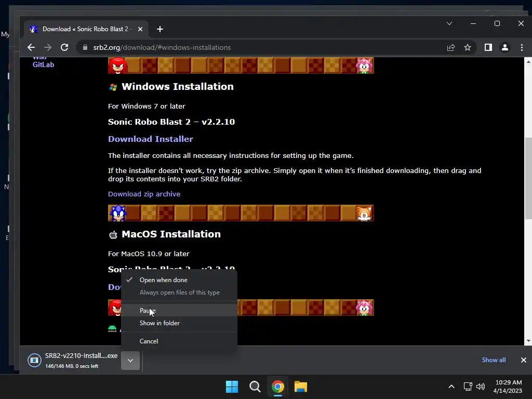Click the Show all downloads link

(x=494, y=360)
